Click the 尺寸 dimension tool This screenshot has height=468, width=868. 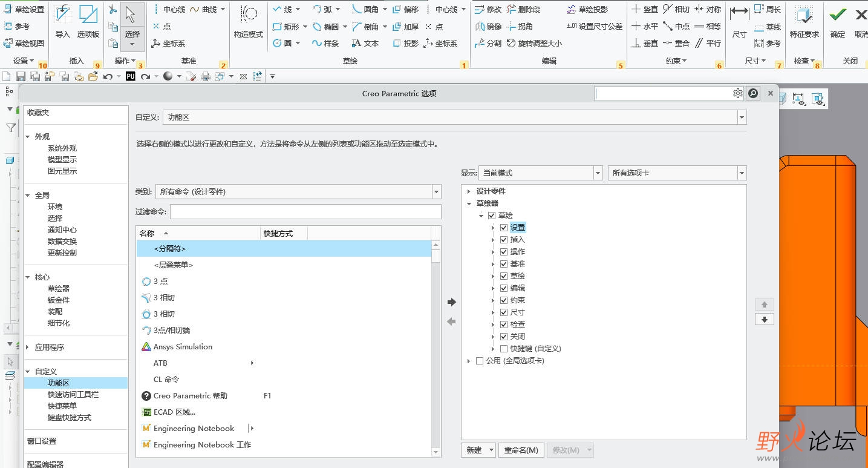(x=739, y=21)
